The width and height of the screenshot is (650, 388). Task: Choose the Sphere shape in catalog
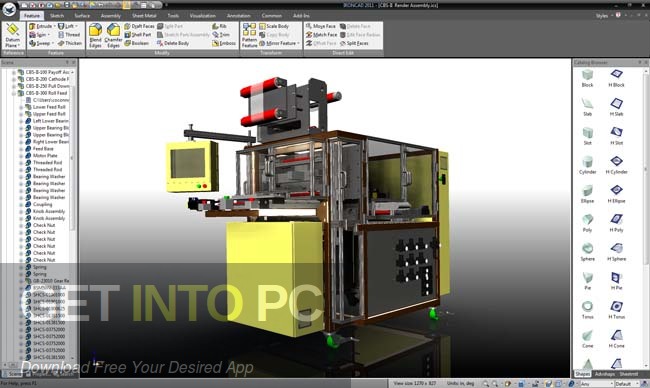[587, 252]
